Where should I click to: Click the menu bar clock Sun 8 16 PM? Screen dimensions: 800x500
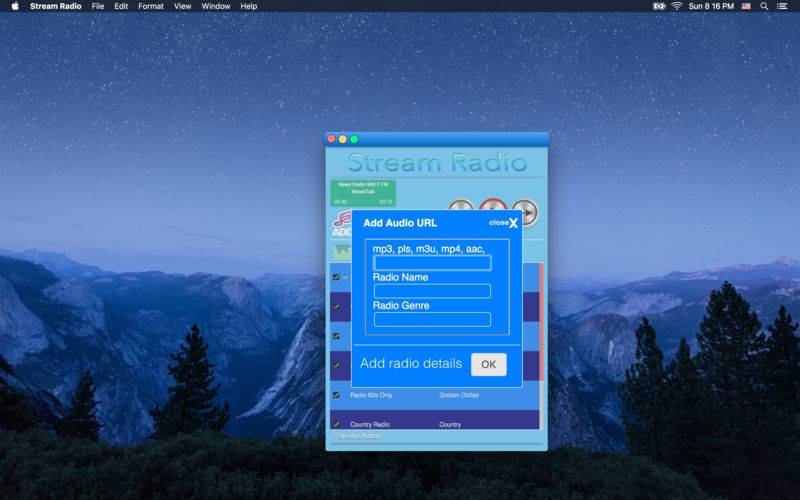click(x=711, y=6)
